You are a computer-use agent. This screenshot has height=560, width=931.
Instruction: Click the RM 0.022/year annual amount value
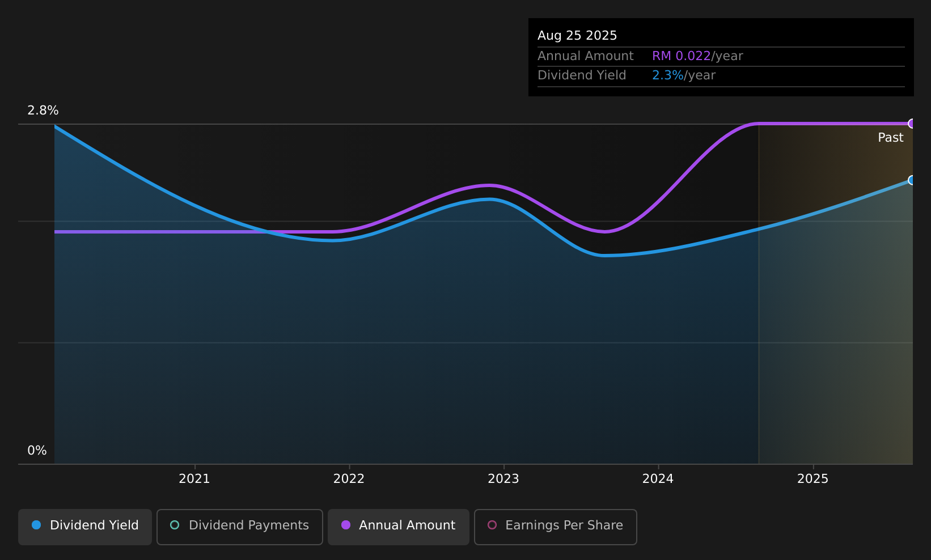[697, 56]
